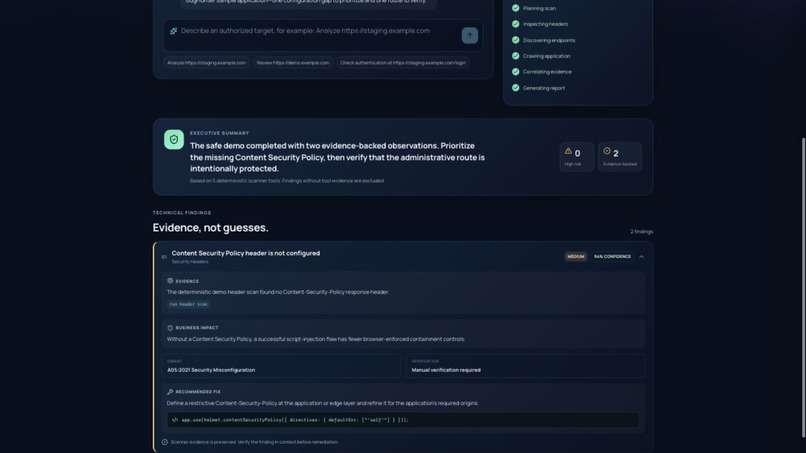Click the check icon beside Scanner evidence is preserved

pyautogui.click(x=164, y=442)
